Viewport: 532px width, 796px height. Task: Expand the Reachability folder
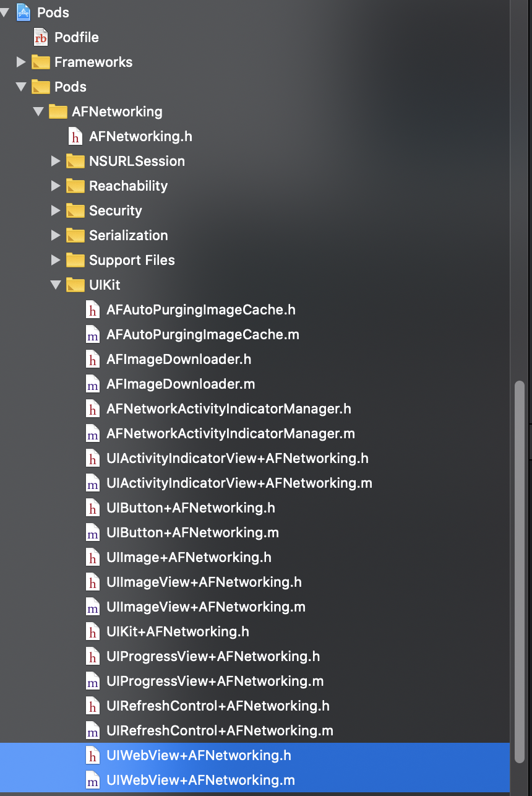pyautogui.click(x=56, y=185)
